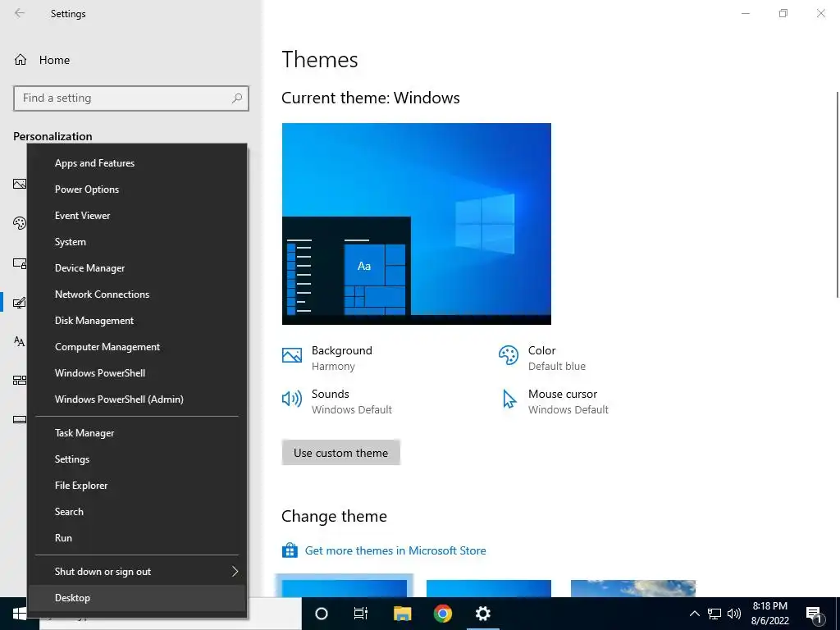
Task: Open Start sidebar tiles icon
Action: [x=20, y=381]
